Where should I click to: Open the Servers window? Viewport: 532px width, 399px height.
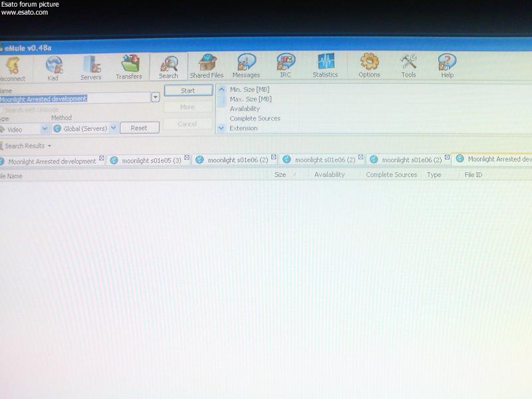click(90, 68)
